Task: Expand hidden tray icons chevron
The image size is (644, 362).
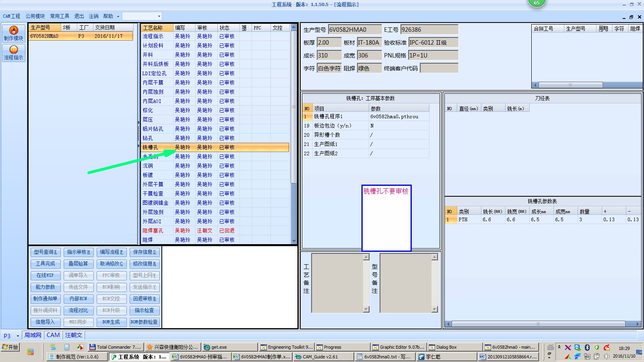Action: point(559,347)
